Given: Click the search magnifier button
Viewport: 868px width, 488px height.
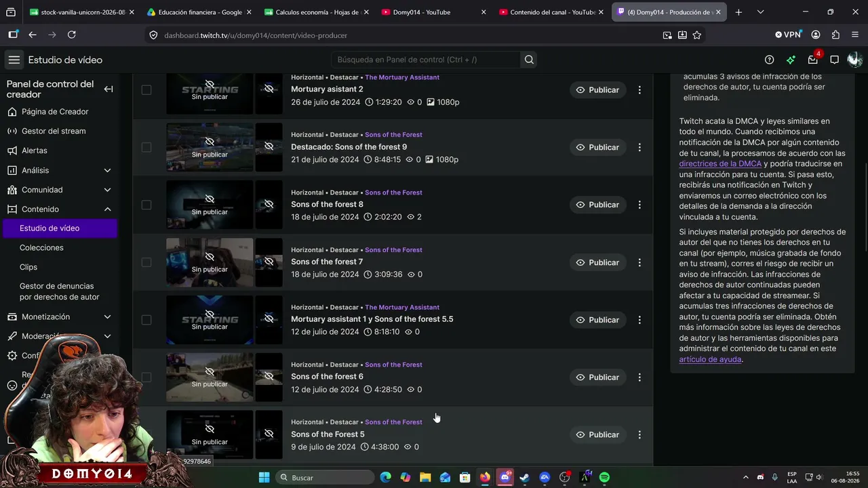Looking at the screenshot, I should [x=529, y=60].
